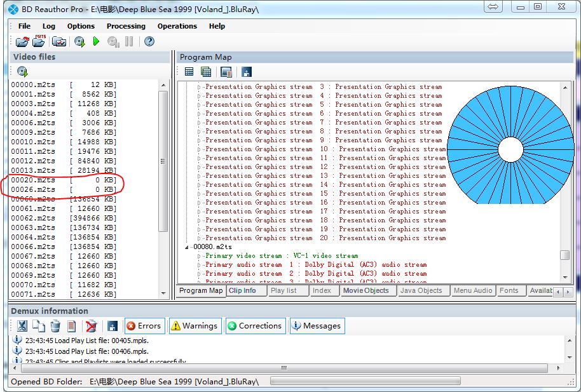Viewport: 581px width, 392px height.
Task: Click the Video files list scroll-down arrow
Action: (163, 294)
